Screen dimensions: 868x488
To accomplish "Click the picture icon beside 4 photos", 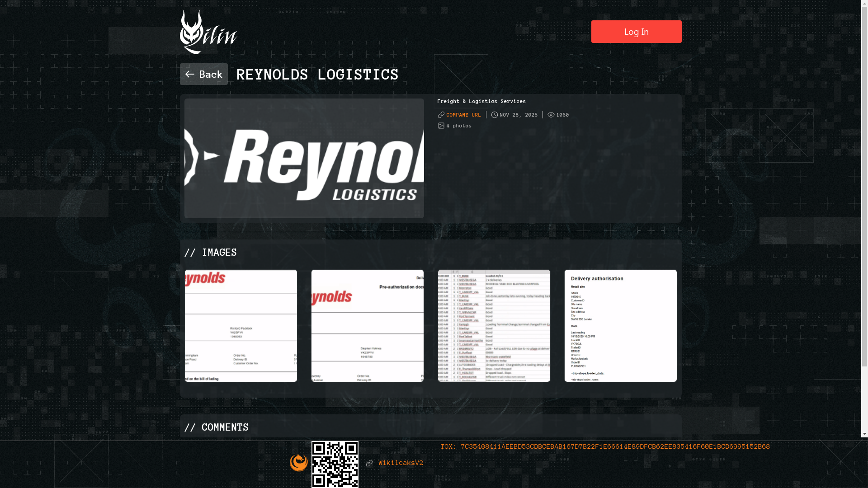I will (x=441, y=126).
